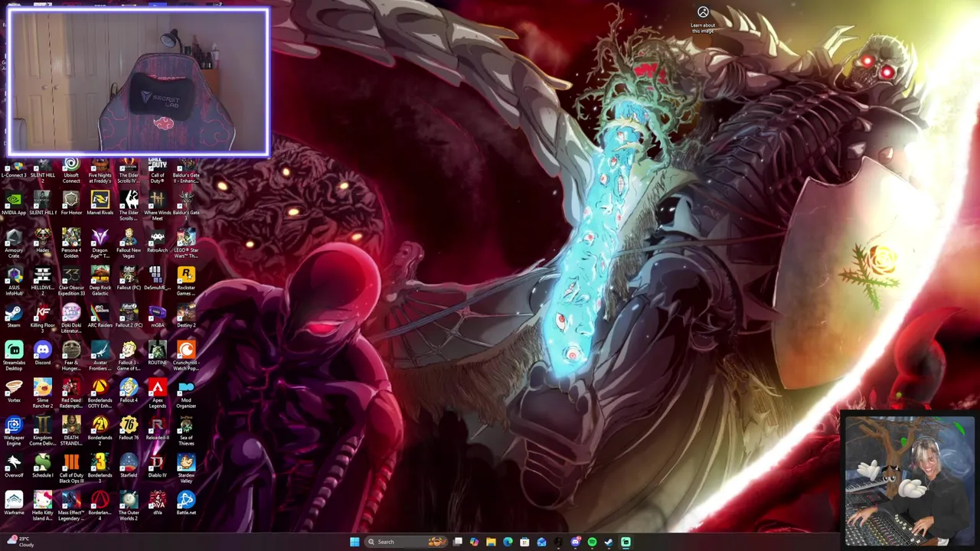Select the ASUS InfoHub icon
Image resolution: width=980 pixels, height=551 pixels.
(x=14, y=282)
